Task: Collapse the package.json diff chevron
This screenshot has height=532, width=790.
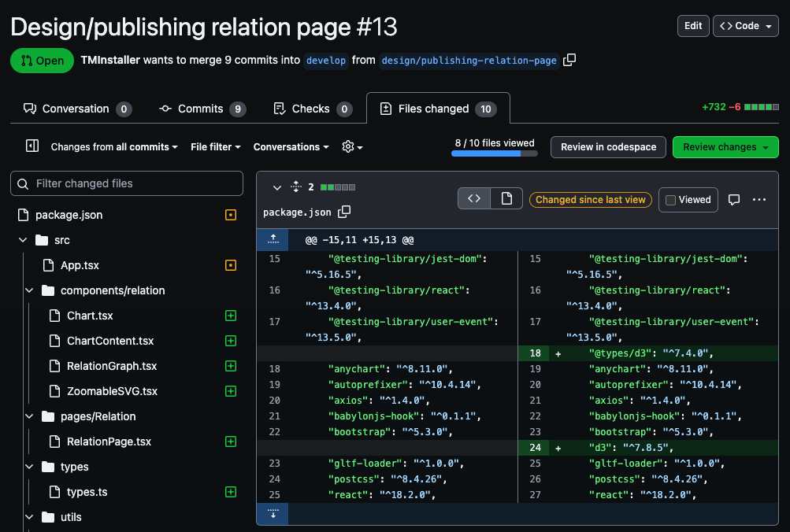Action: tap(276, 187)
